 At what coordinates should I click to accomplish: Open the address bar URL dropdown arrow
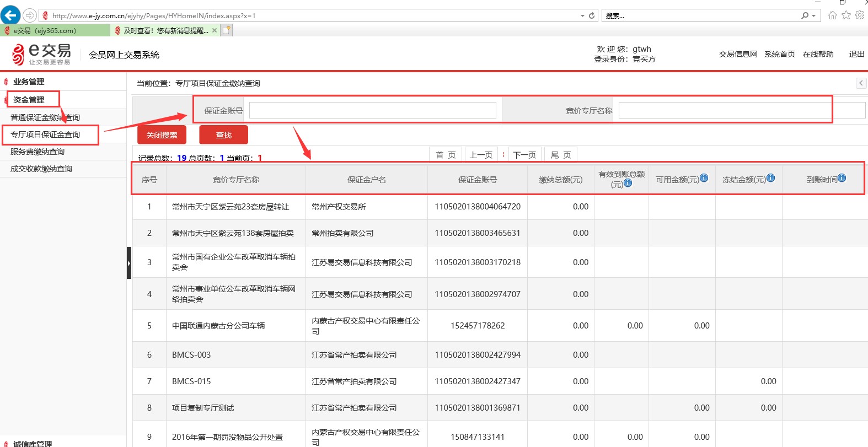582,16
